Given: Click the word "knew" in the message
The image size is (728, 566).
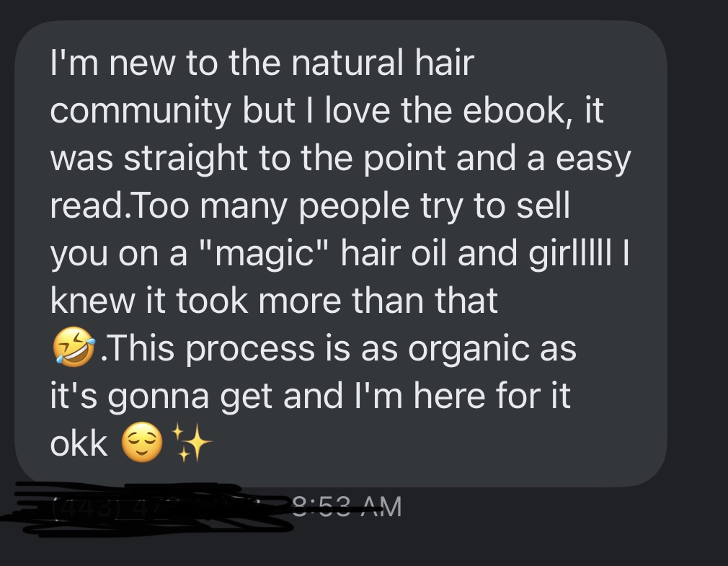Looking at the screenshot, I should (92, 301).
